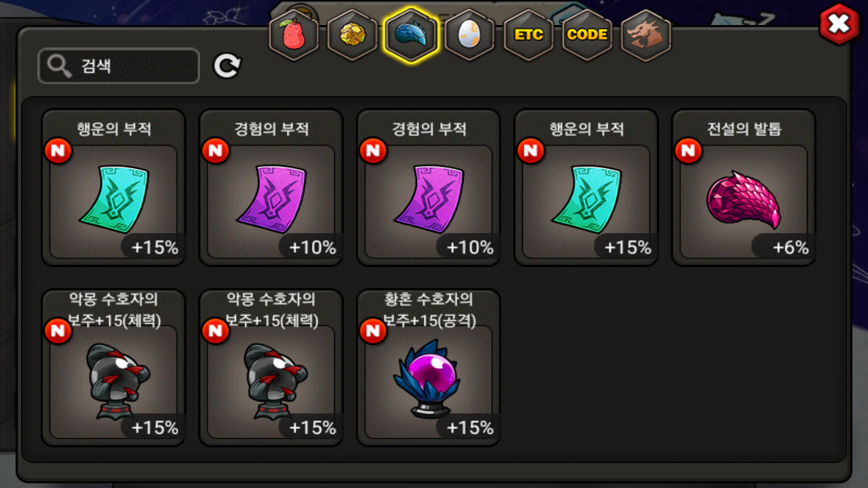This screenshot has height=488, width=868.
Task: Select the first purple 경험의 부적 talisman
Action: (271, 188)
